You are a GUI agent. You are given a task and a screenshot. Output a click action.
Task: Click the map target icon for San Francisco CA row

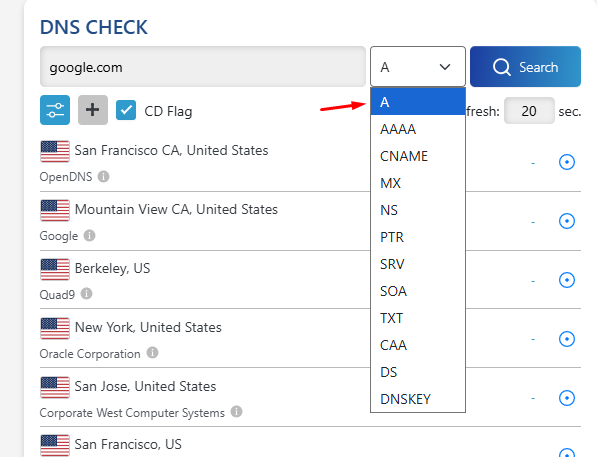click(x=567, y=162)
